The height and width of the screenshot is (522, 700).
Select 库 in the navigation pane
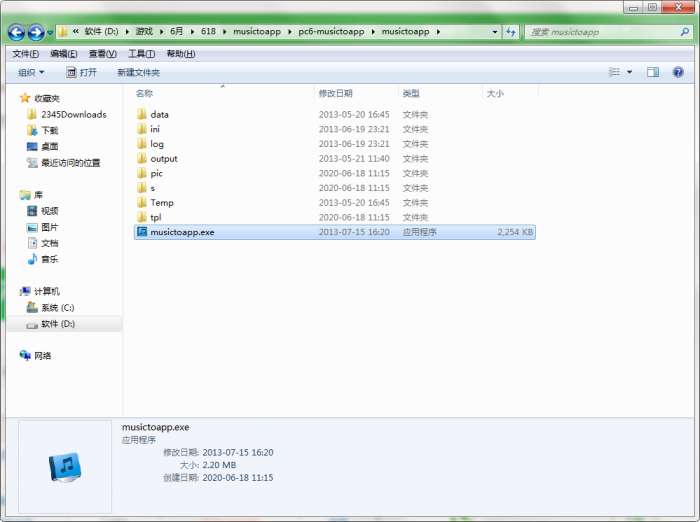click(38, 195)
